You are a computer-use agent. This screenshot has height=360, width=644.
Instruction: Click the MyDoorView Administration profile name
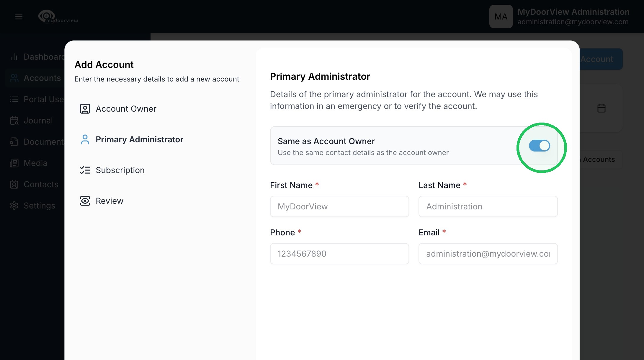click(x=573, y=12)
